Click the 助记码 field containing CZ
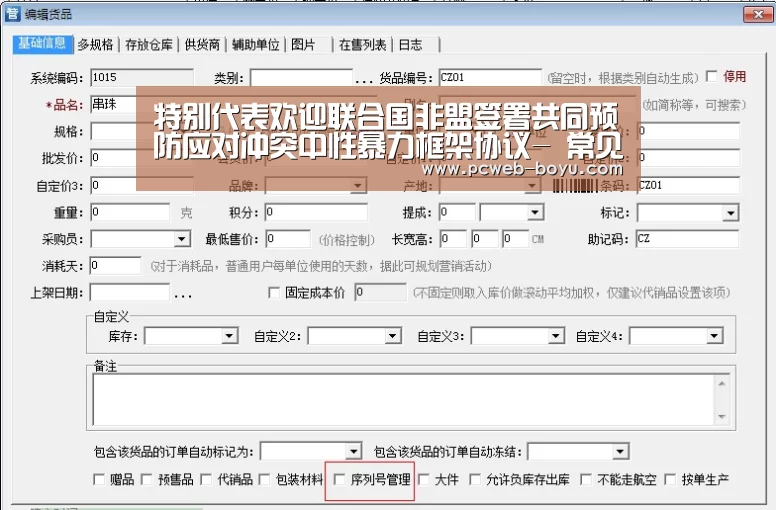The image size is (776, 510). pos(687,239)
